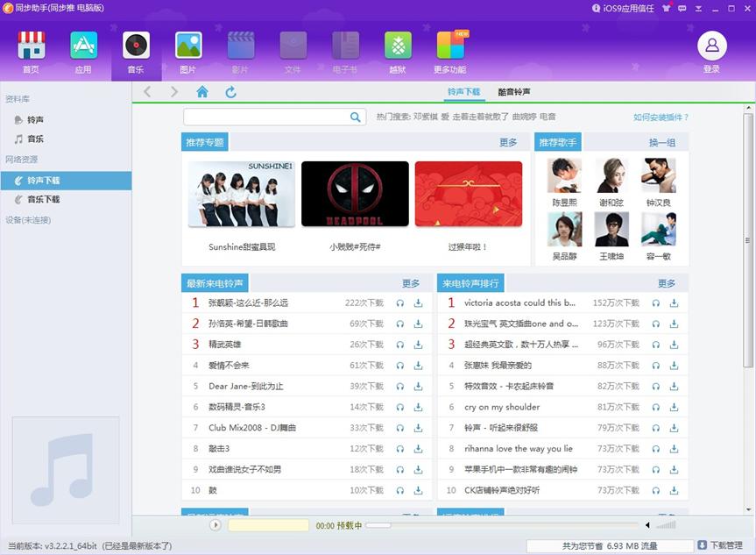
Task: Preview victoria acosta ringtone via headphones
Action: point(656,303)
